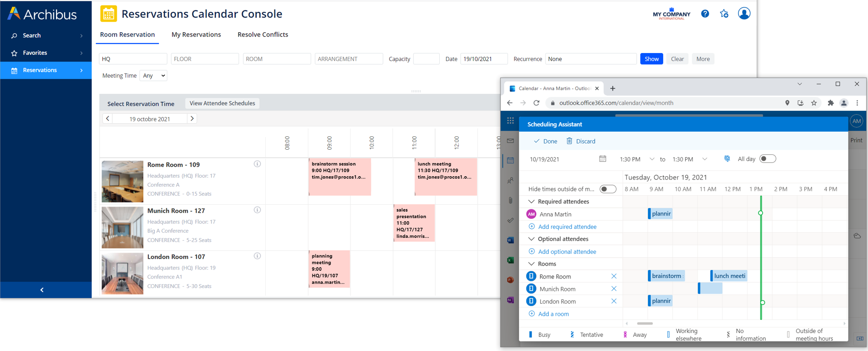Go to next day in reservation calendar
Screen dimensions: 868x351
click(192, 118)
